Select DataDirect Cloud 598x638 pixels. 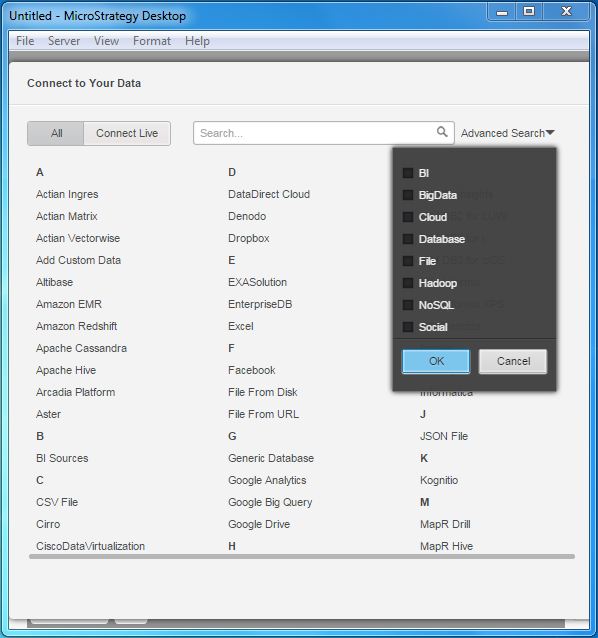269,194
